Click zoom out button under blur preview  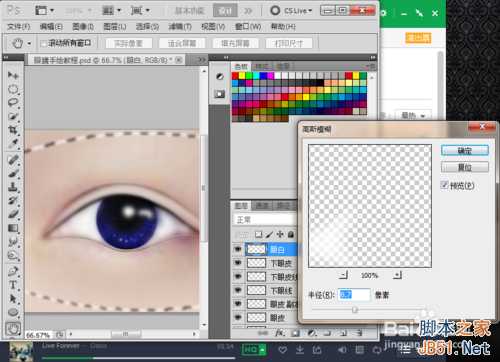(343, 275)
